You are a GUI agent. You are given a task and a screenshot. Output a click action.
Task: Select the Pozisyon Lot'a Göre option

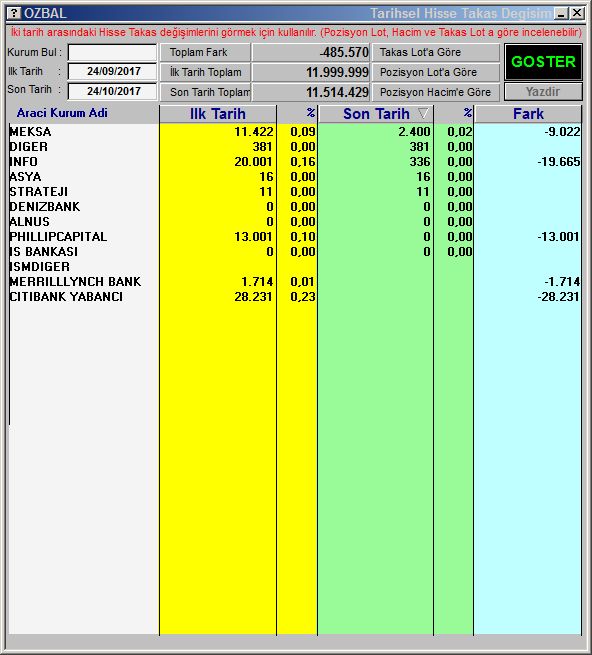436,72
